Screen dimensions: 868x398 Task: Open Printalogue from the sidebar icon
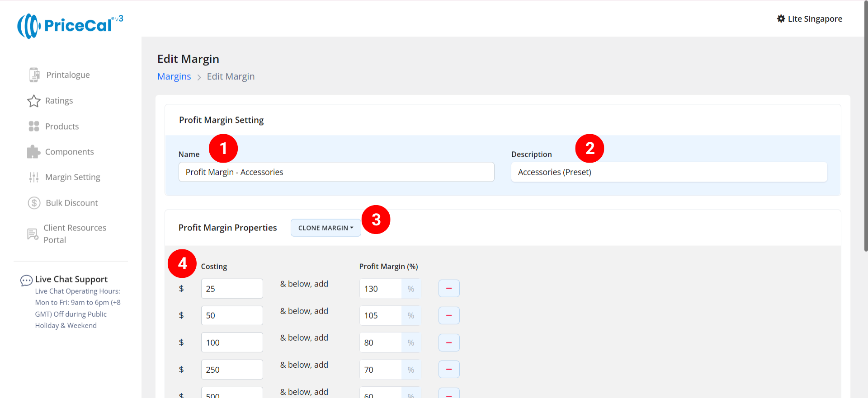coord(34,75)
